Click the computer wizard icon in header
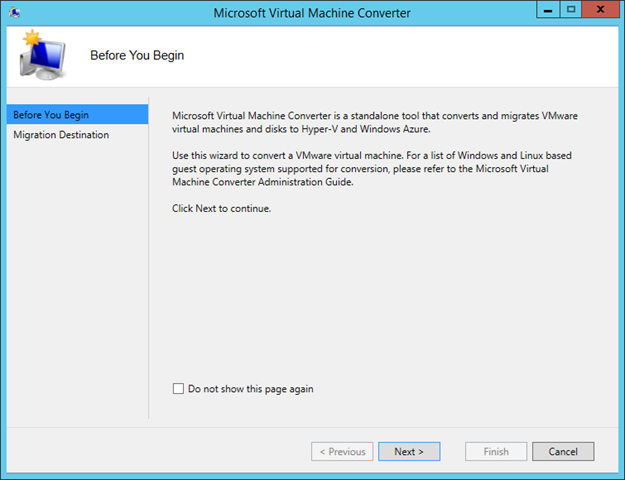 (43, 55)
